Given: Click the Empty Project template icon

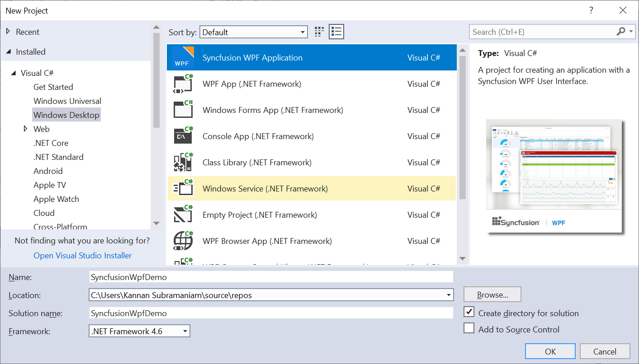Looking at the screenshot, I should point(183,215).
